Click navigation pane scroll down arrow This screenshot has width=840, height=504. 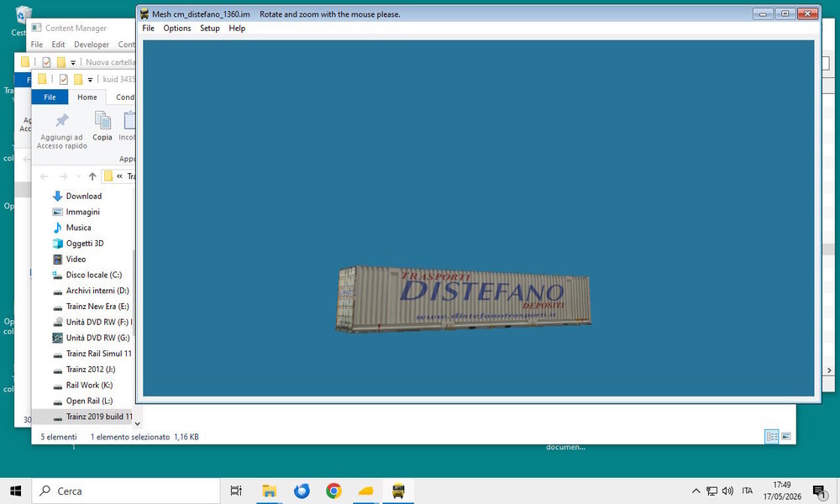click(x=137, y=423)
